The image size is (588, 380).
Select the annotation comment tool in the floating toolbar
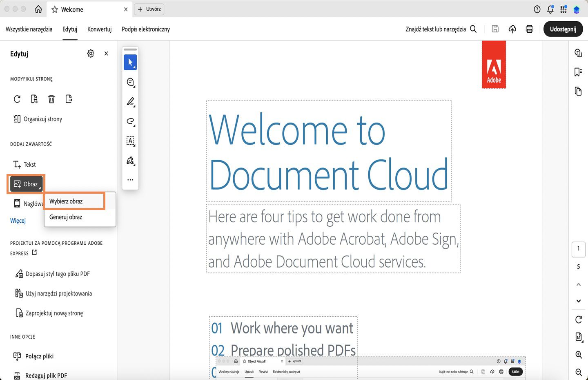(130, 82)
